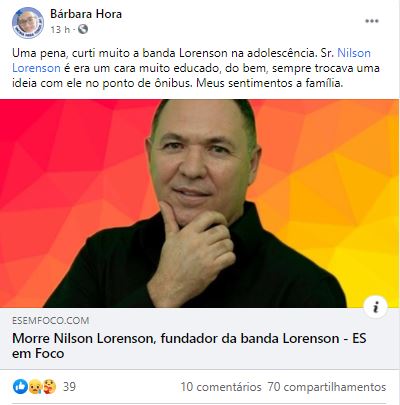400x405 pixels.
Task: Click the care hug reaction icon
Action: (x=49, y=387)
